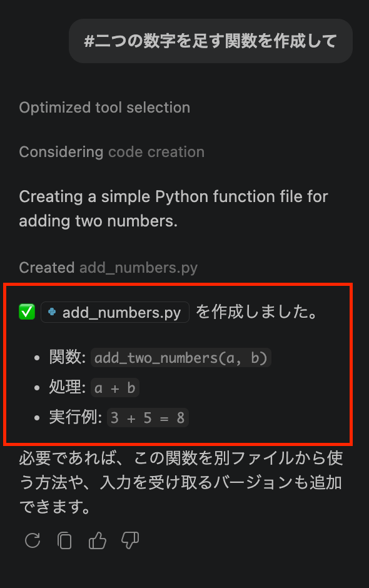369x588 pixels.
Task: Click the add_two_numbers(a, b) inline code
Action: point(181,358)
